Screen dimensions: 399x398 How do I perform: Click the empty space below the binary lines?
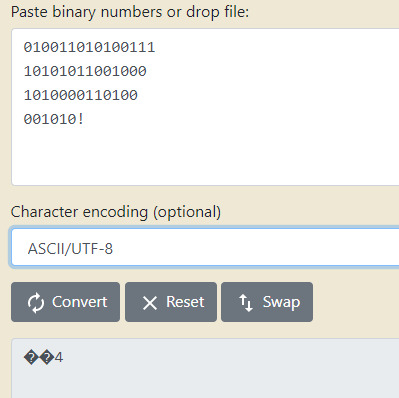pyautogui.click(x=205, y=155)
